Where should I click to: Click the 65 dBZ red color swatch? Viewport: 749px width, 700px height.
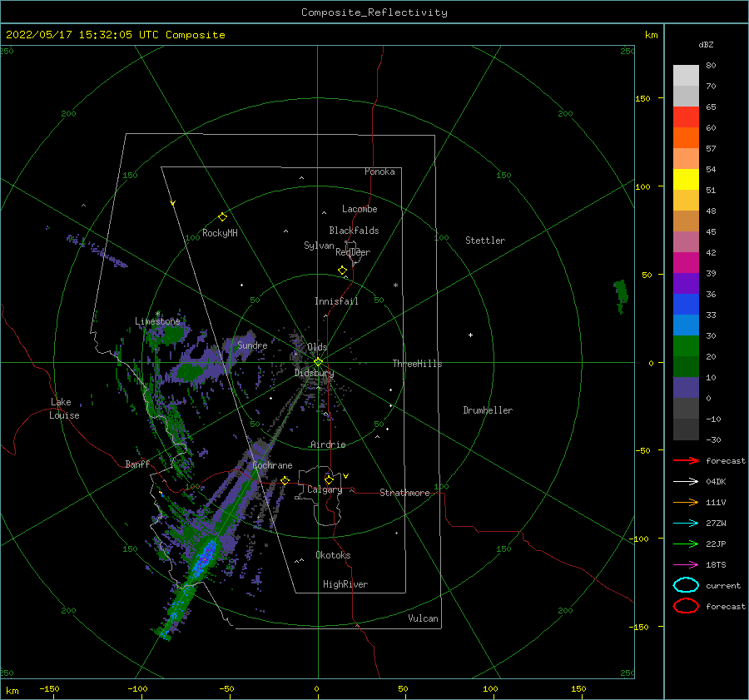point(686,117)
